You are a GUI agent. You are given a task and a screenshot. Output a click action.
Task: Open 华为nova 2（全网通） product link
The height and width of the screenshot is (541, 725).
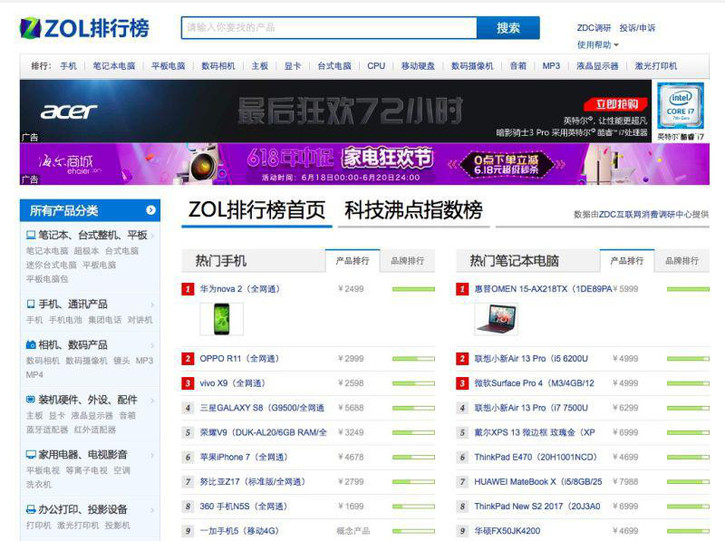pos(240,289)
